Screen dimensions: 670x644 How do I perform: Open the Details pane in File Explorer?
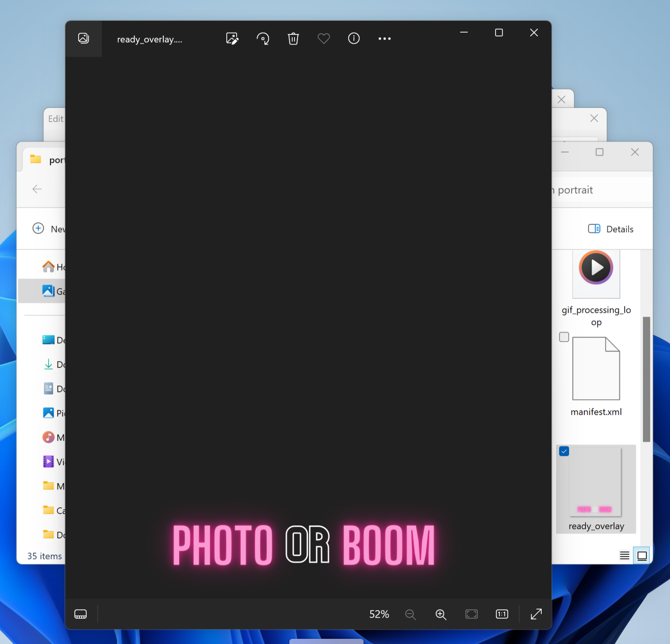[611, 229]
